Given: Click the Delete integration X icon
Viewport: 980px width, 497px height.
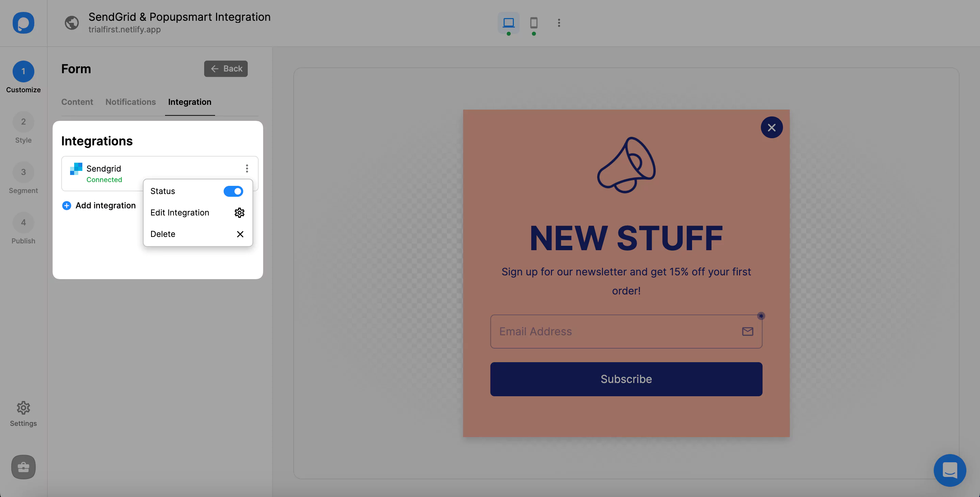Looking at the screenshot, I should tap(240, 234).
